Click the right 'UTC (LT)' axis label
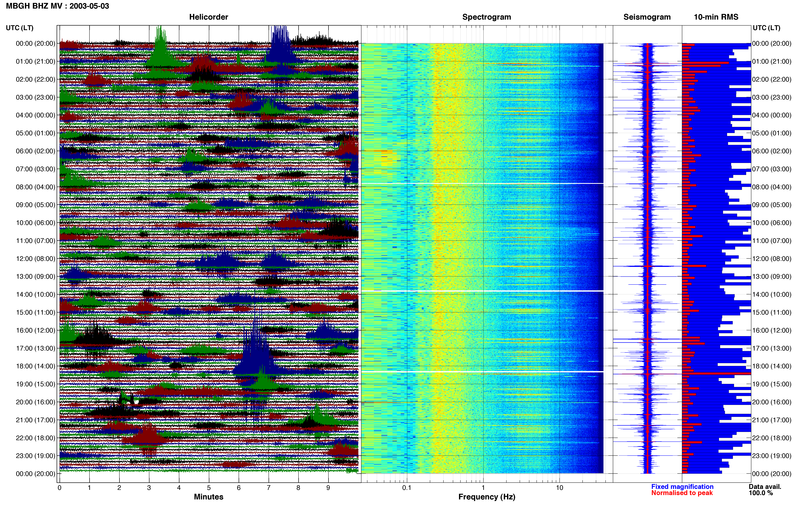The width and height of the screenshot is (812, 508). 766,28
